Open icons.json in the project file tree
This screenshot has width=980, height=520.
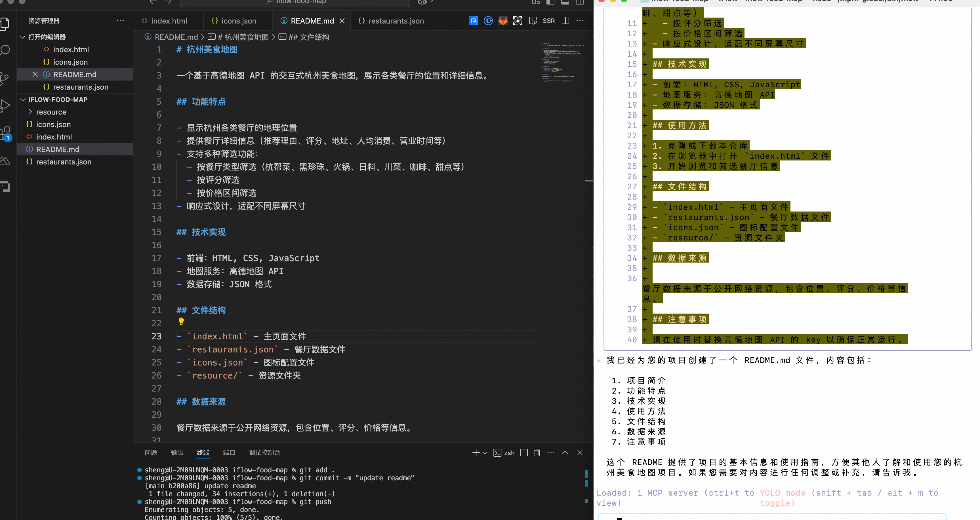pos(53,125)
